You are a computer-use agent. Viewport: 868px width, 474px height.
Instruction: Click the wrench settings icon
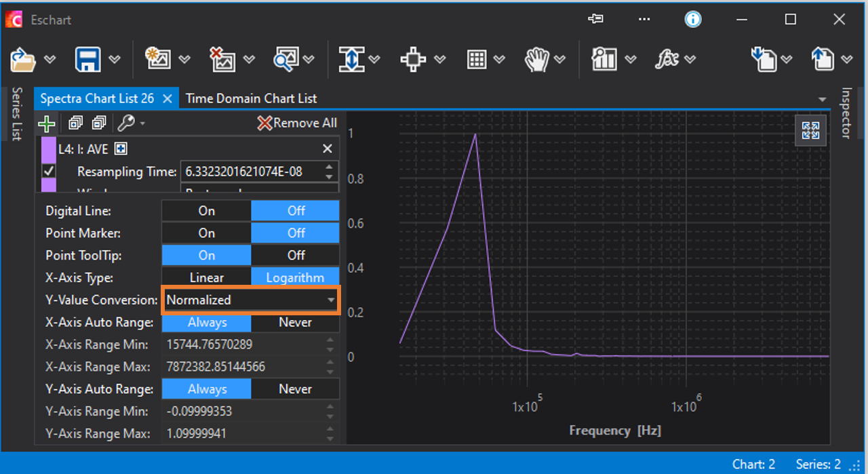pos(125,123)
